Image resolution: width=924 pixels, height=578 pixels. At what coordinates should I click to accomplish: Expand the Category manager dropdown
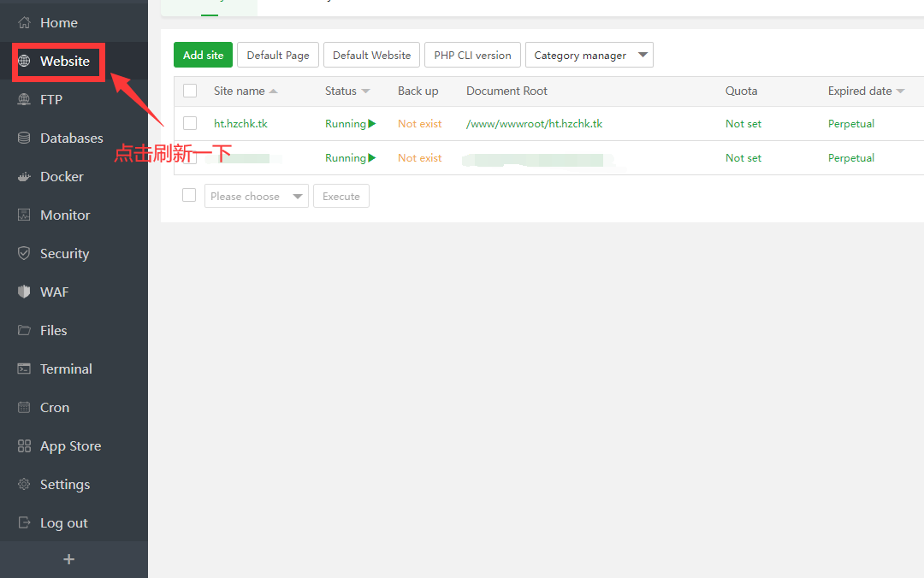(589, 56)
